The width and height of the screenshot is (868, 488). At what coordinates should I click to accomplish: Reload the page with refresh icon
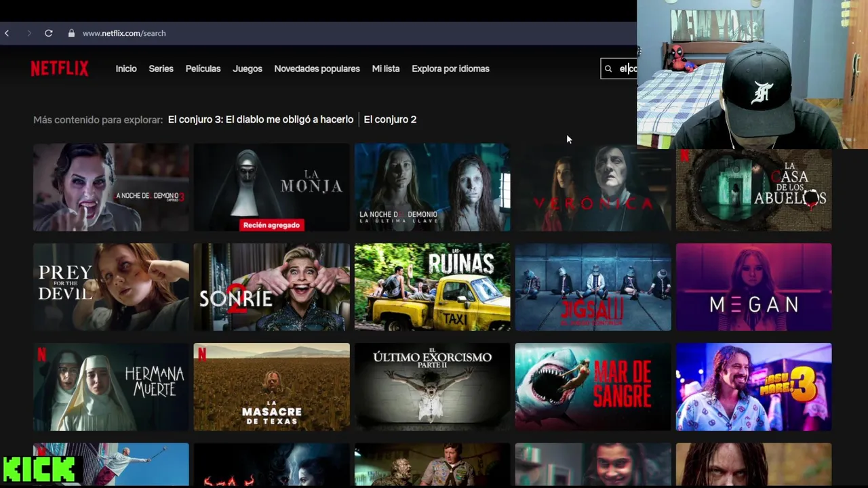click(49, 33)
